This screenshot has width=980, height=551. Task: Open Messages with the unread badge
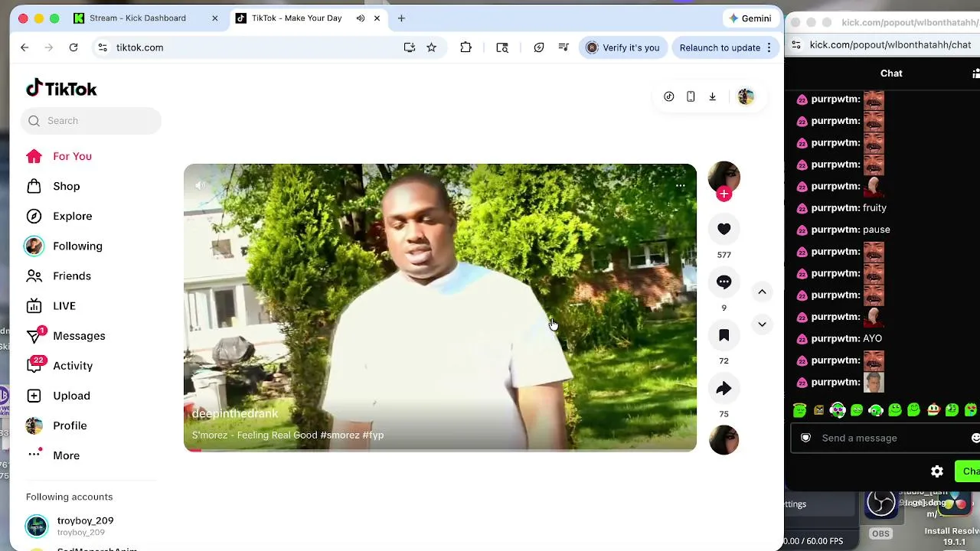tap(66, 336)
